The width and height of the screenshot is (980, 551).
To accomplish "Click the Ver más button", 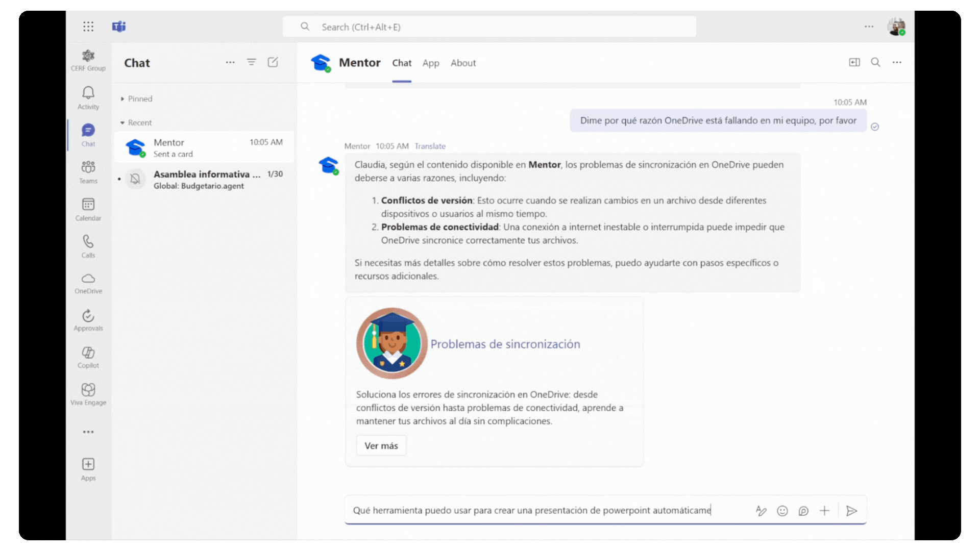I will pos(381,445).
